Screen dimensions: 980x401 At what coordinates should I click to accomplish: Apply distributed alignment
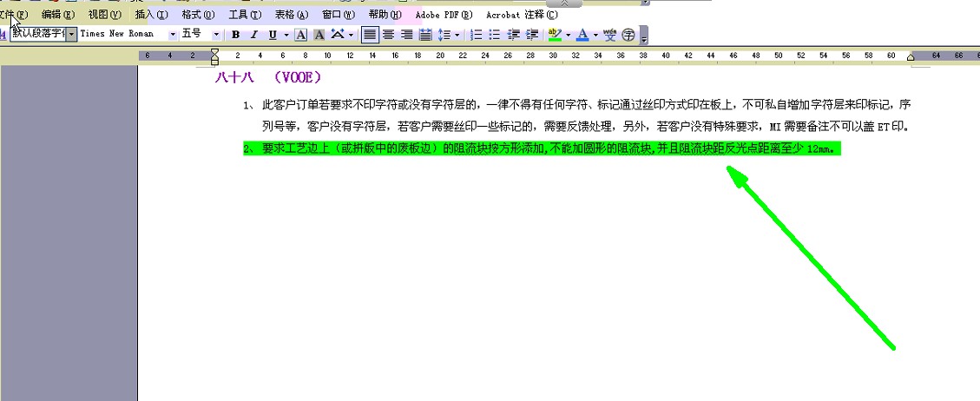pos(425,35)
